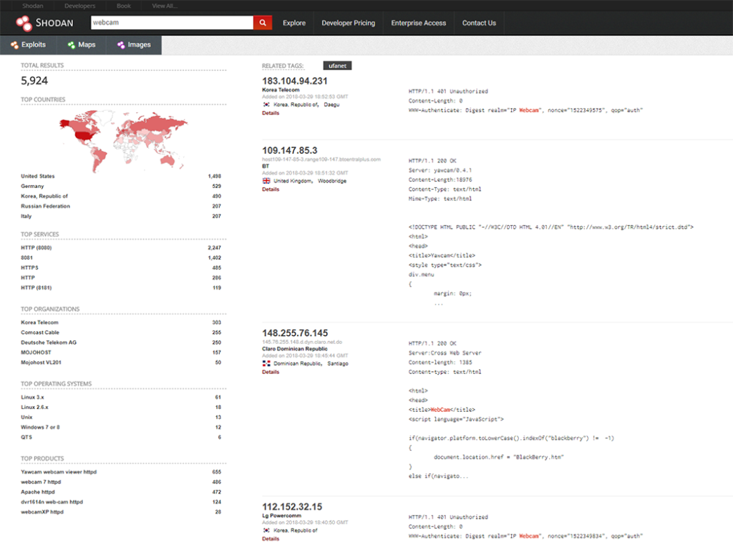Open IP 183.104.94.231 result
Image resolution: width=733 pixels, height=560 pixels.
(x=294, y=81)
